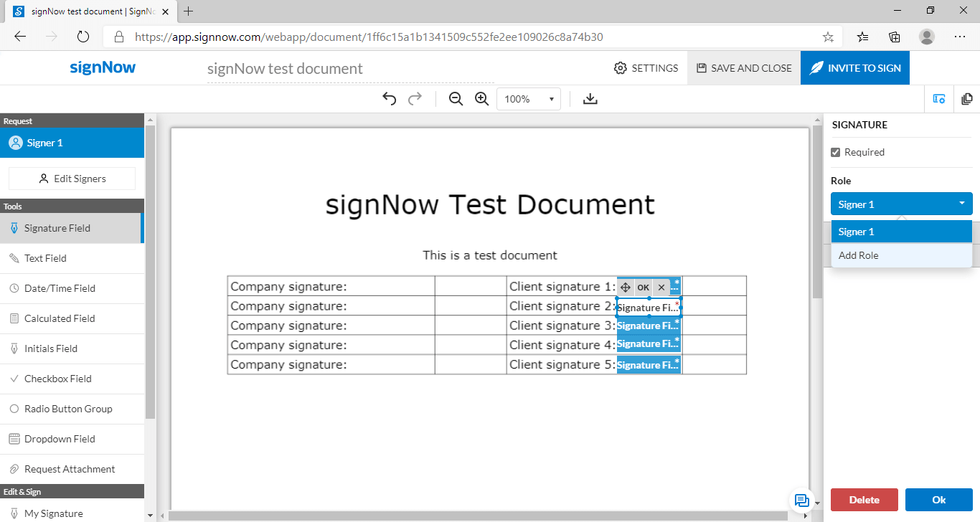This screenshot has height=522, width=980.
Task: Click the red Delete button
Action: 864,500
